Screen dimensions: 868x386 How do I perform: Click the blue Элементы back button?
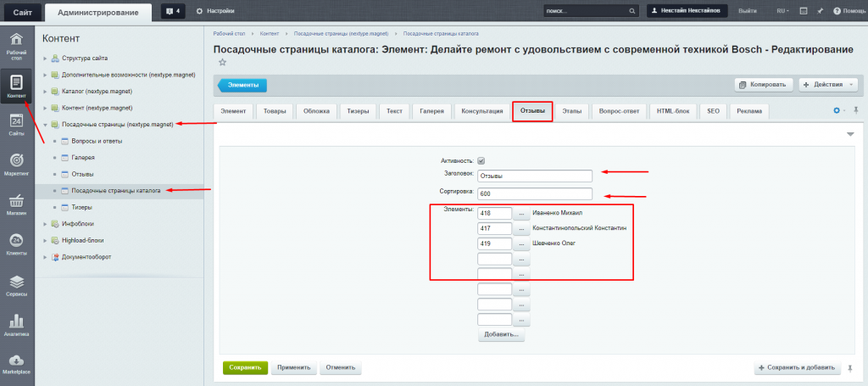tap(242, 85)
